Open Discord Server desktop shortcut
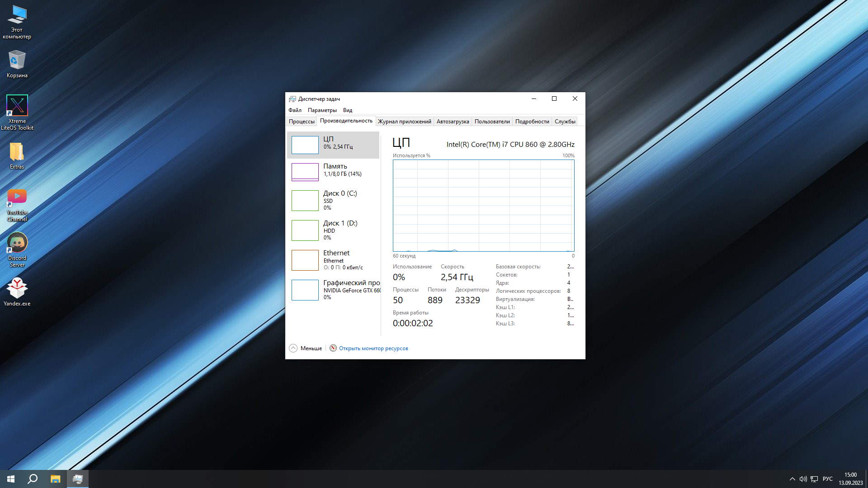 [17, 243]
